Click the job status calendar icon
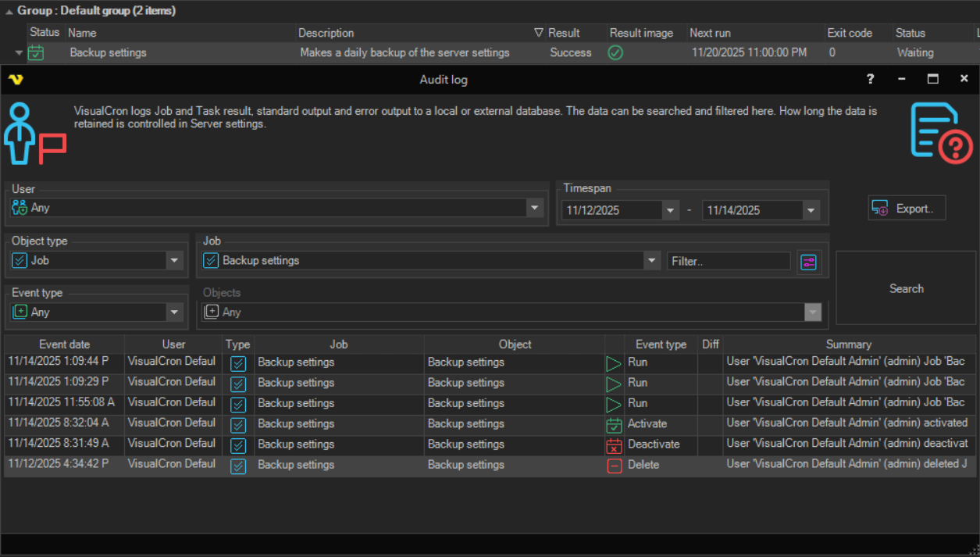 point(36,53)
